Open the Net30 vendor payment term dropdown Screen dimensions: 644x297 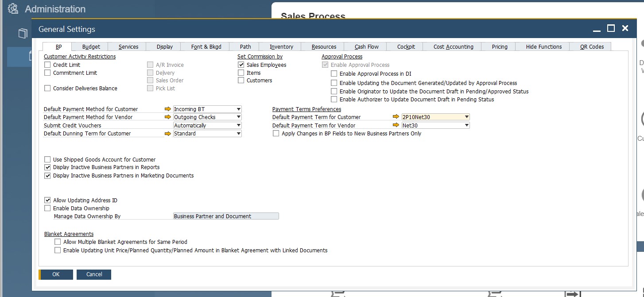(x=466, y=125)
